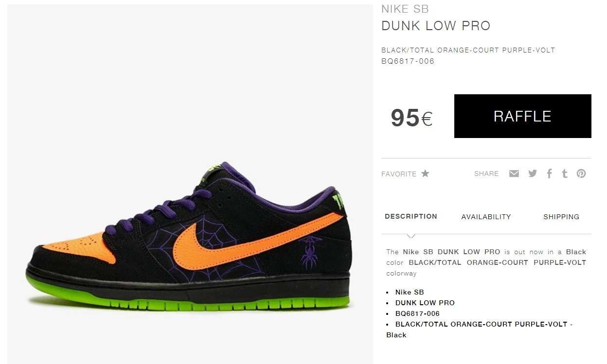Click the BQ6817-006 bullet list item
Image resolution: width=607 pixels, height=364 pixels.
click(x=417, y=313)
